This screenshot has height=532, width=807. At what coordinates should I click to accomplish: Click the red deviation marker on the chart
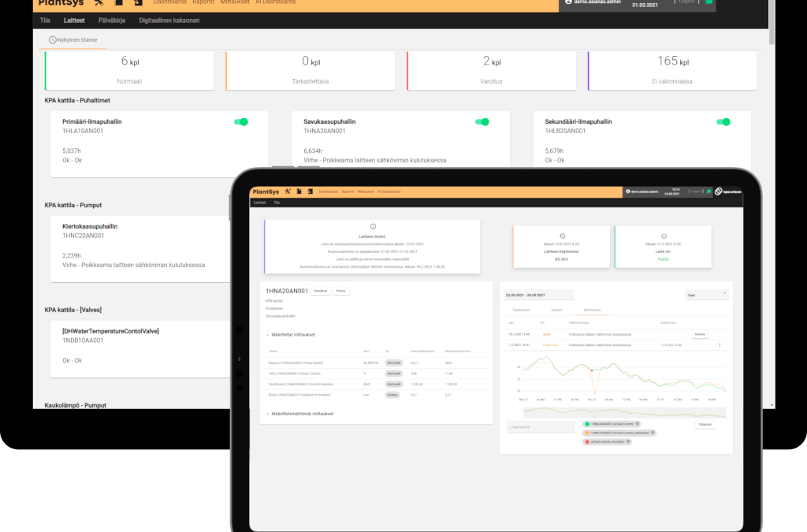[x=592, y=370]
